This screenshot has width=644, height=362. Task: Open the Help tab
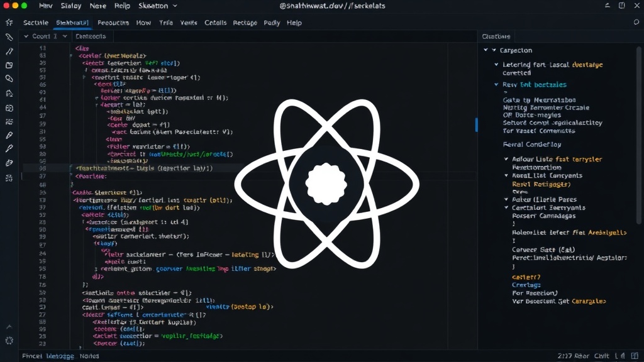click(294, 23)
